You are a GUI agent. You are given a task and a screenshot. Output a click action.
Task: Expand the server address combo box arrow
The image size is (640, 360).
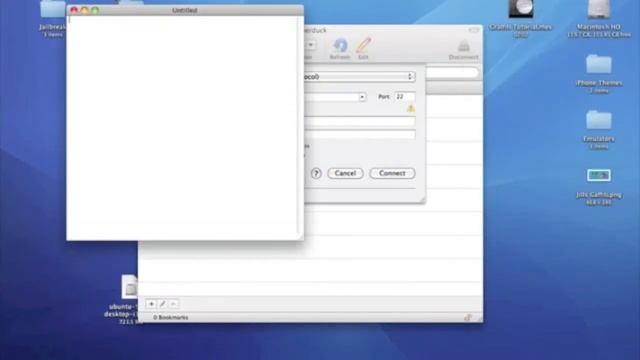362,97
